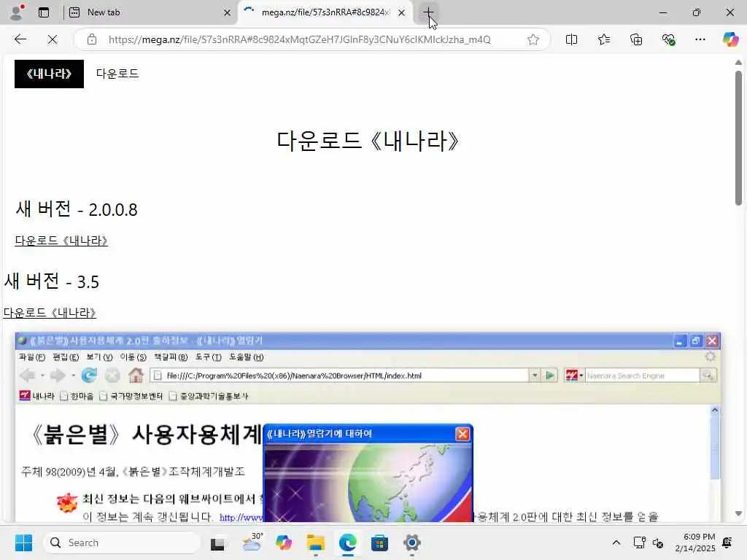747x560 pixels.
Task: Open Microsoft Store from taskbar
Action: coord(379,542)
